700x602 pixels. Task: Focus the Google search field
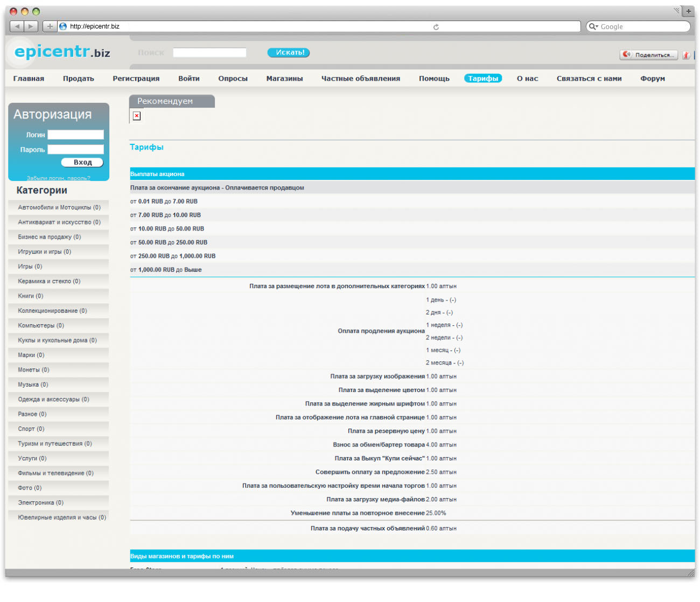tap(638, 26)
